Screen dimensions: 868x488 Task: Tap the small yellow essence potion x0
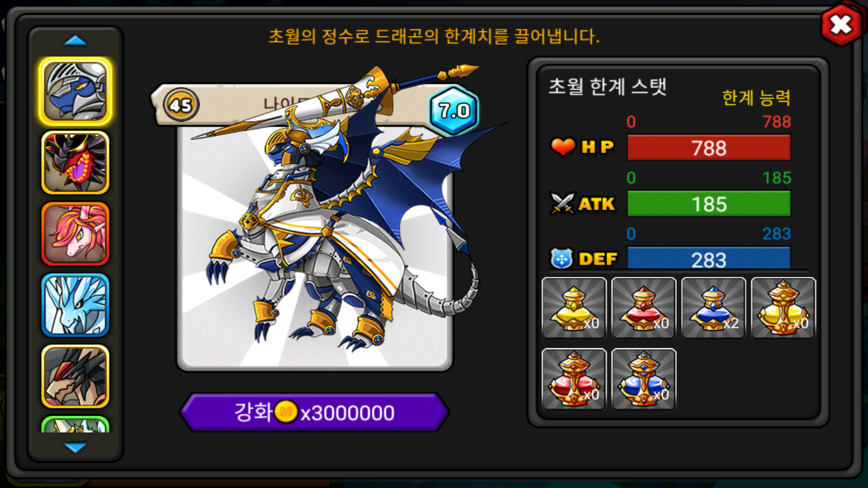coord(574,308)
